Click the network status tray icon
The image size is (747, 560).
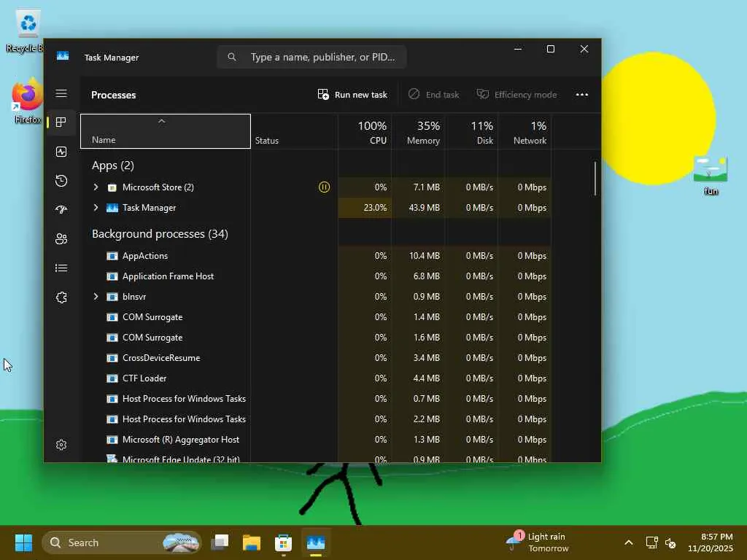point(651,542)
